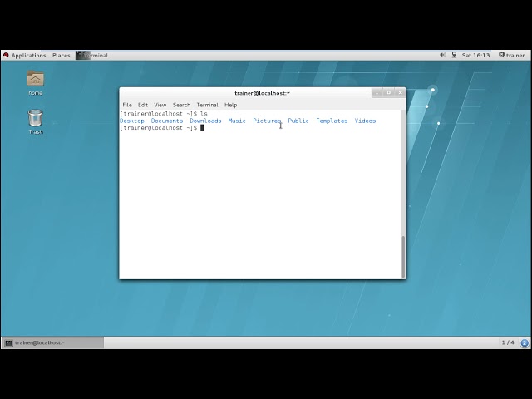532x399 pixels.
Task: Click the terminal icon in the top panel
Action: 83,56
